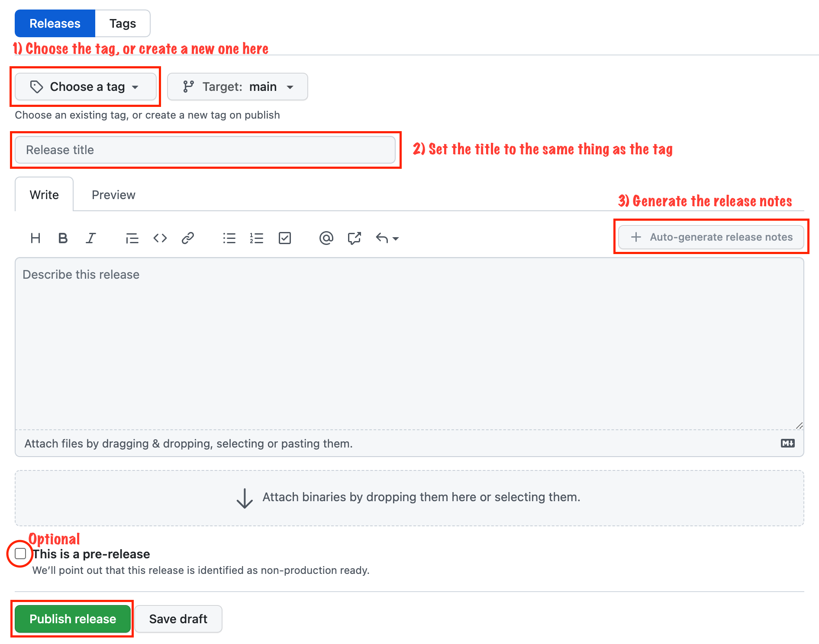Image resolution: width=819 pixels, height=644 pixels.
Task: Open the saved replies dropdown
Action: [387, 238]
